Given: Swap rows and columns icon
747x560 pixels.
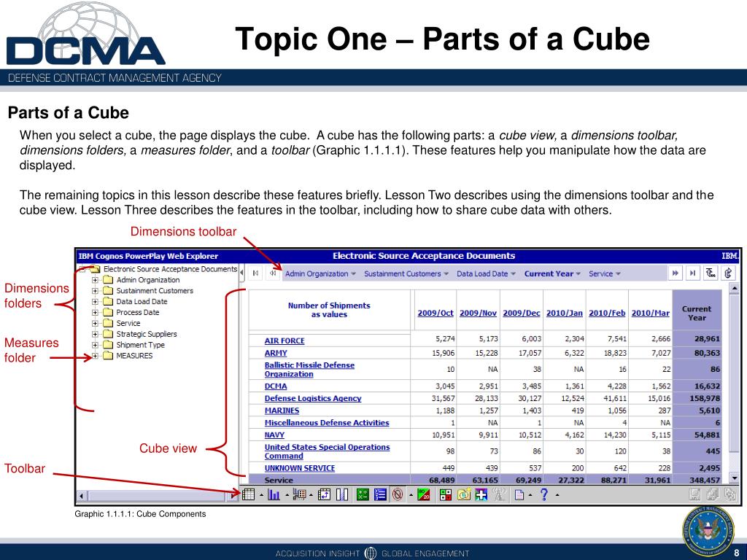Looking at the screenshot, I should point(324,495).
